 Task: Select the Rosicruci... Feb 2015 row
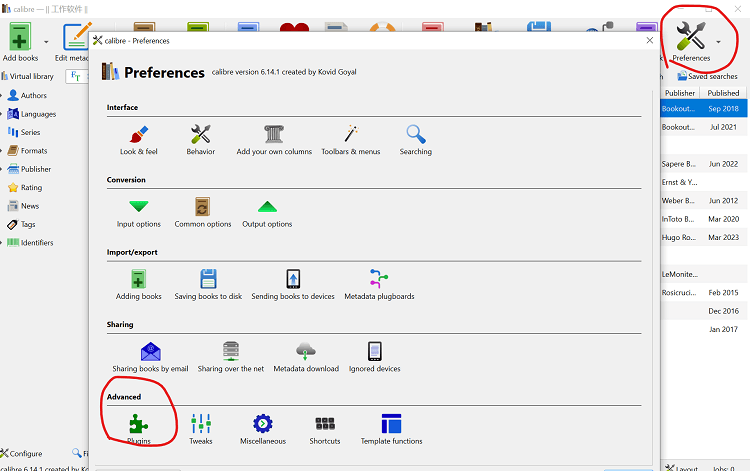[x=704, y=292]
